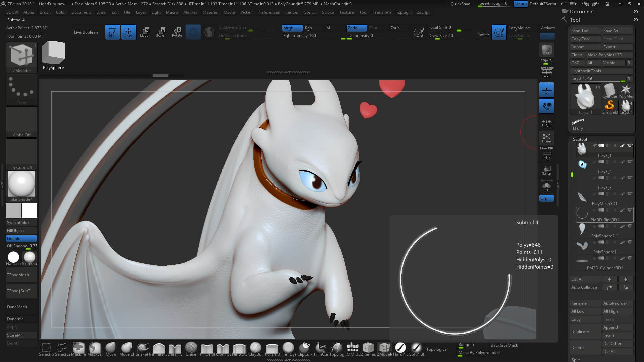Screen dimensions: 644x362
Task: Enable Transp transparency icon
Action: [x=546, y=170]
